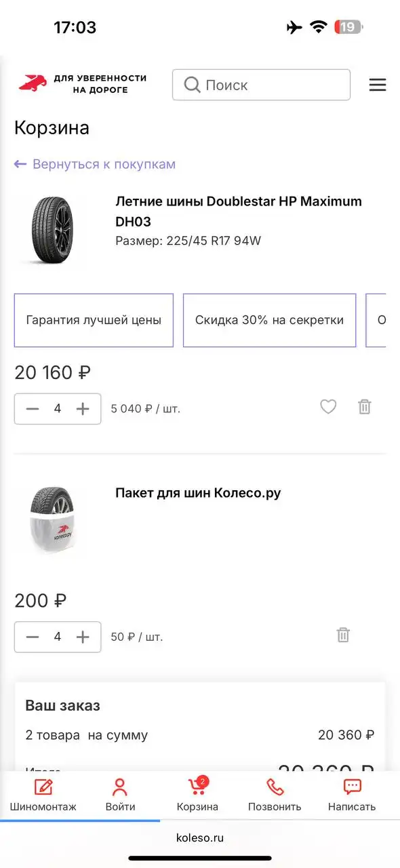Screen dimensions: 400x868
Task: Tap the Koleso lizard logo
Action: pyautogui.click(x=33, y=81)
